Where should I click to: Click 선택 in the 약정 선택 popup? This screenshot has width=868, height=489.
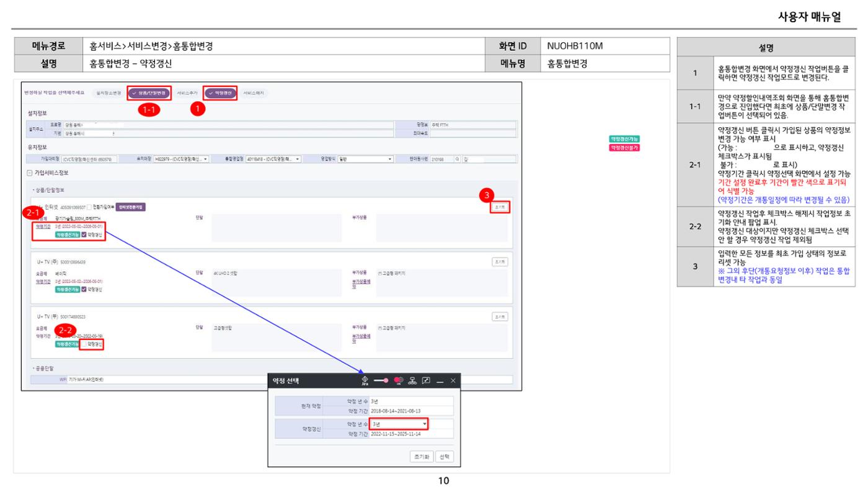click(445, 456)
